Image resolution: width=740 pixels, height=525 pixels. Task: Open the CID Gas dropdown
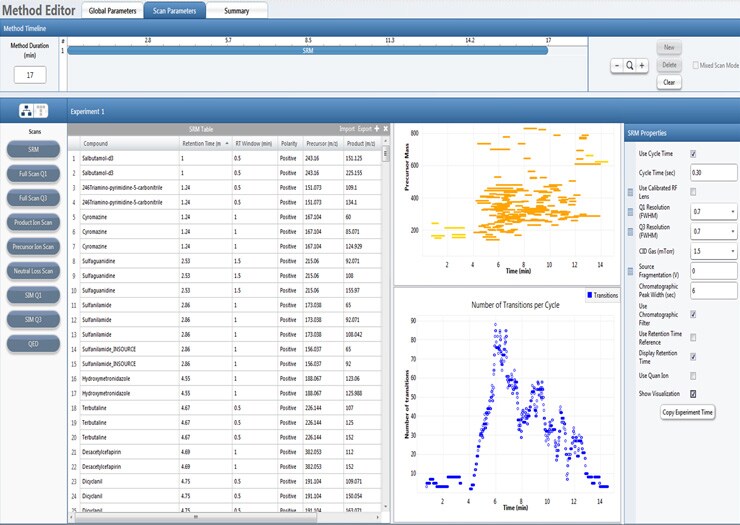click(x=732, y=252)
